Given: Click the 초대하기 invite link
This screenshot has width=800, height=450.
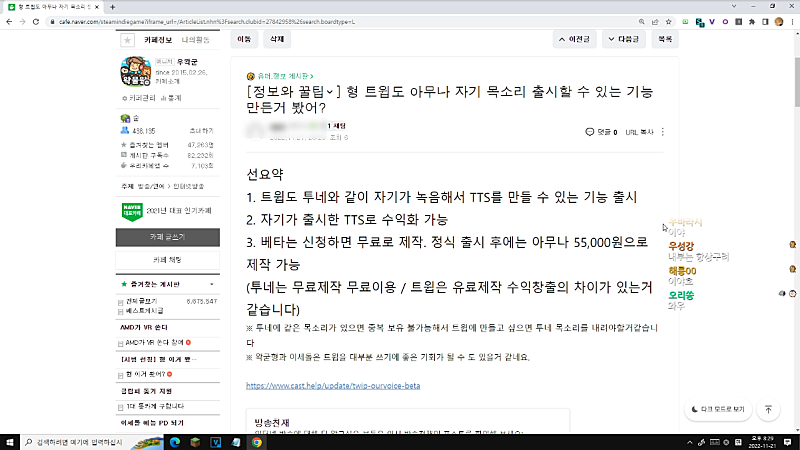Looking at the screenshot, I should pyautogui.click(x=202, y=131).
